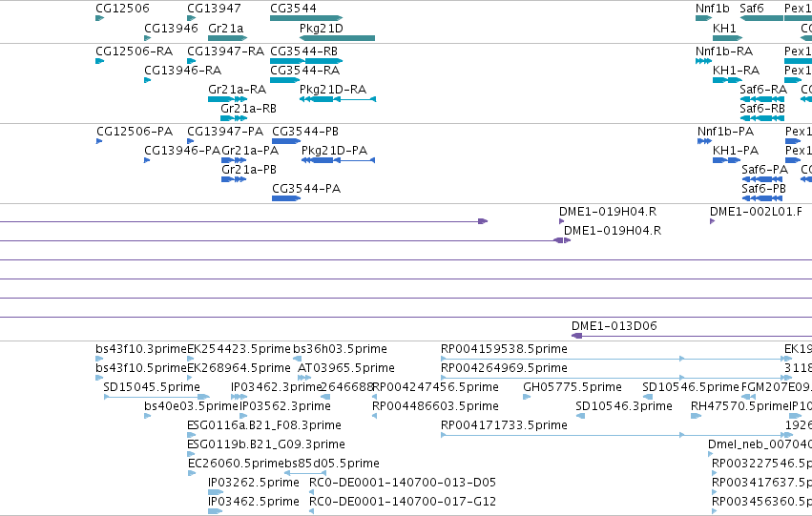Image resolution: width=812 pixels, height=516 pixels.
Task: Select the RP004159538.5prime EST label
Action: click(x=504, y=349)
